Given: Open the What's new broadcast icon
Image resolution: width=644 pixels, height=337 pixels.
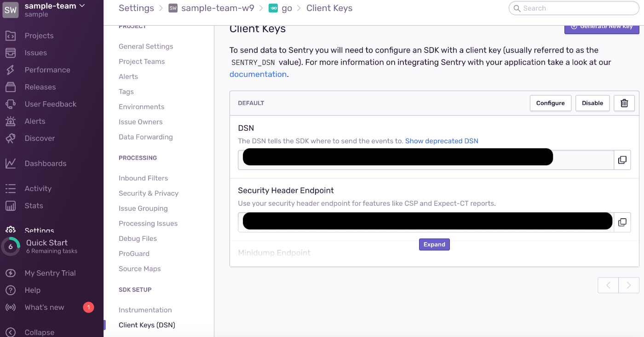Looking at the screenshot, I should [11, 308].
